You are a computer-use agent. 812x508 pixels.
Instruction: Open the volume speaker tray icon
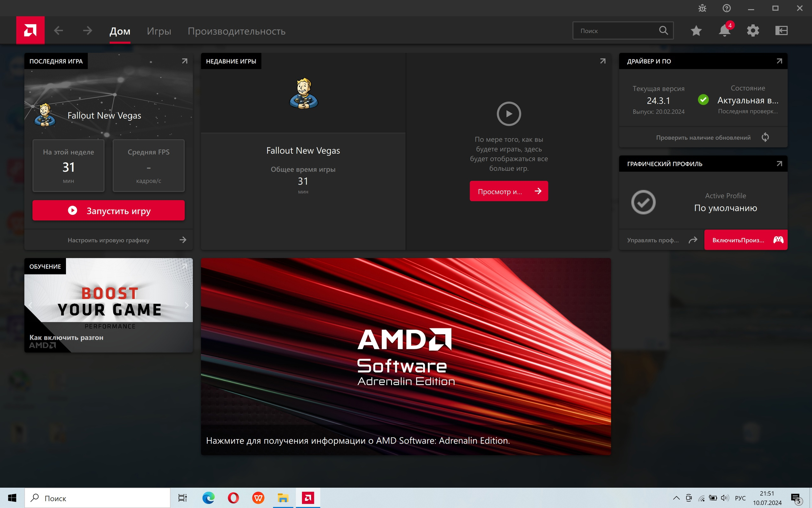coord(725,498)
